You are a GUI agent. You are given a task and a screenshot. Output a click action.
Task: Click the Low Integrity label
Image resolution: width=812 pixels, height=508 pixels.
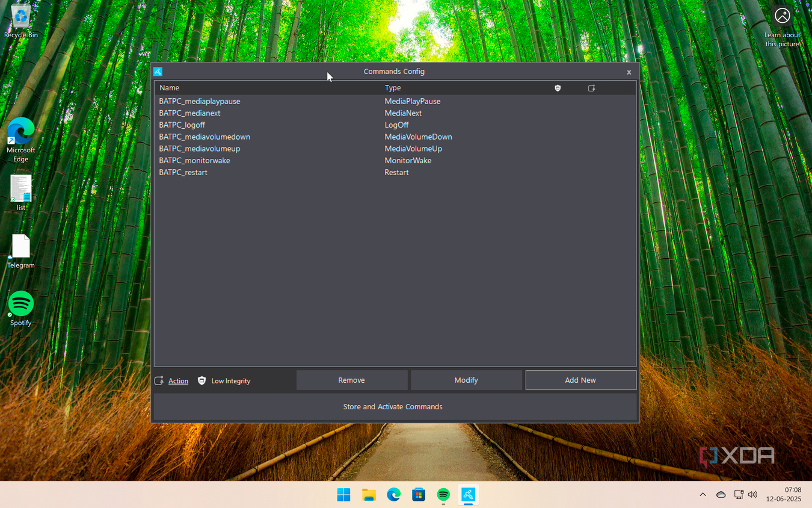coord(230,381)
